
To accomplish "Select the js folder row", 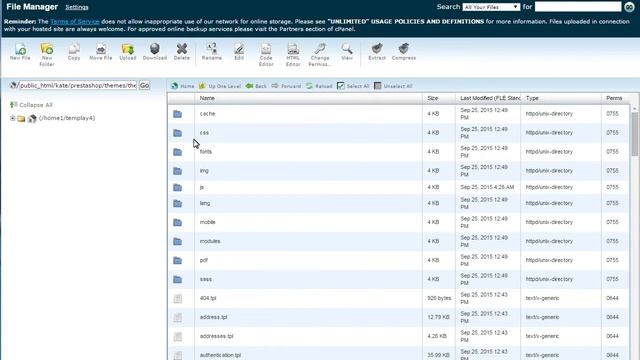I will coord(398,187).
